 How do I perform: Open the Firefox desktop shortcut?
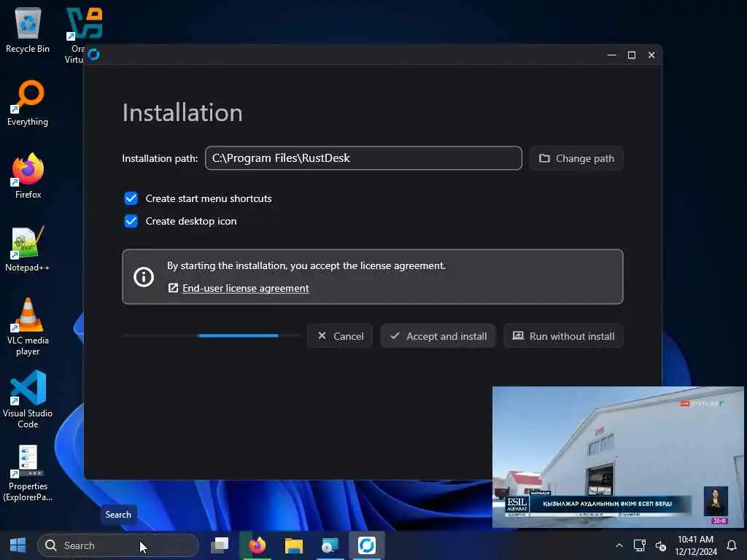pos(28,176)
